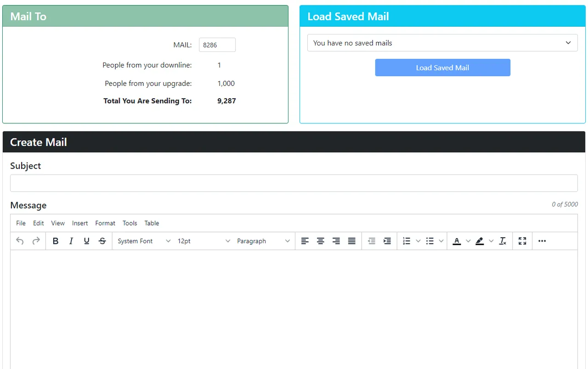Image resolution: width=588 pixels, height=369 pixels.
Task: Click the "9,287" total value
Action: point(226,101)
